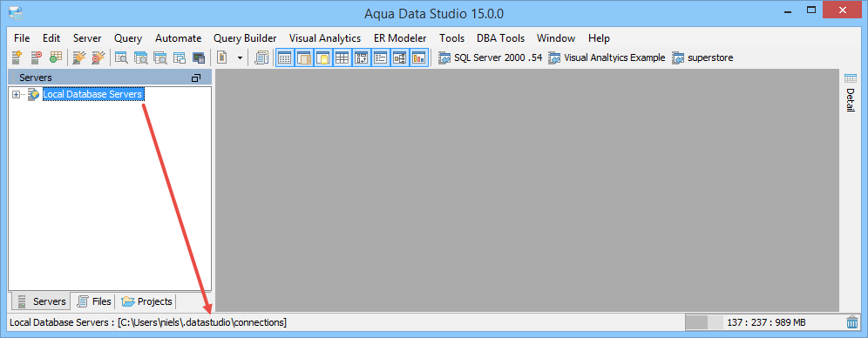Open the first Query Analyzer window icon
The height and width of the screenshot is (338, 868).
(x=121, y=57)
